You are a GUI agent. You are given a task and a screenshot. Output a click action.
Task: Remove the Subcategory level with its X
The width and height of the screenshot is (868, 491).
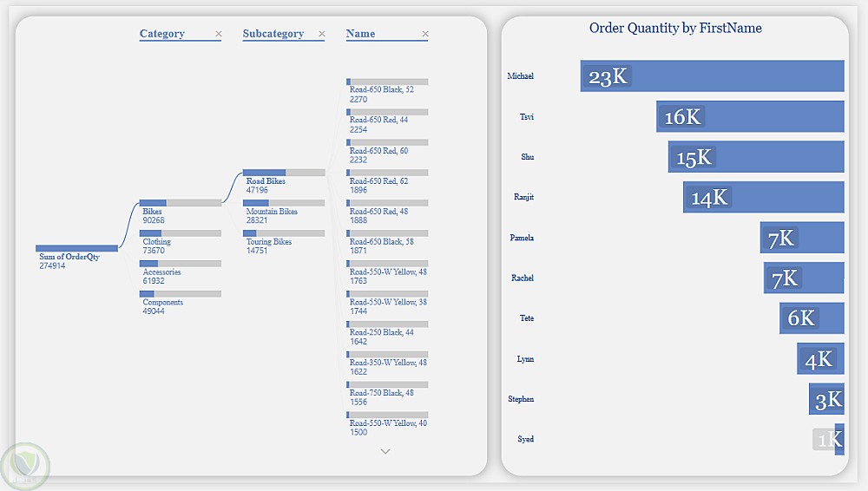pos(322,34)
